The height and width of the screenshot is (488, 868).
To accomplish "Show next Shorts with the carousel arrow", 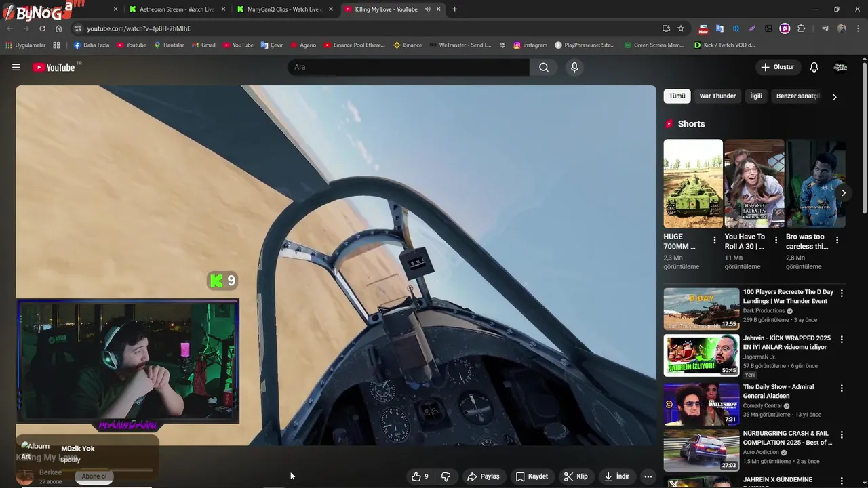I will pos(843,193).
